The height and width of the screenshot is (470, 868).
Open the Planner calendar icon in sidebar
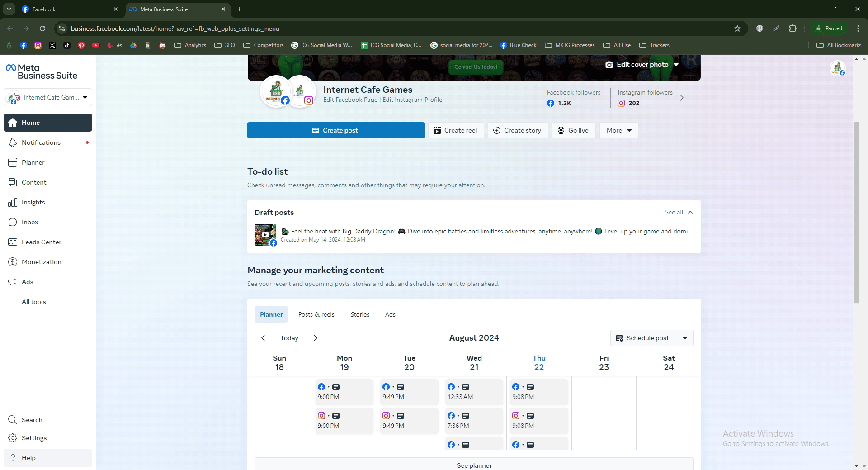pyautogui.click(x=13, y=162)
